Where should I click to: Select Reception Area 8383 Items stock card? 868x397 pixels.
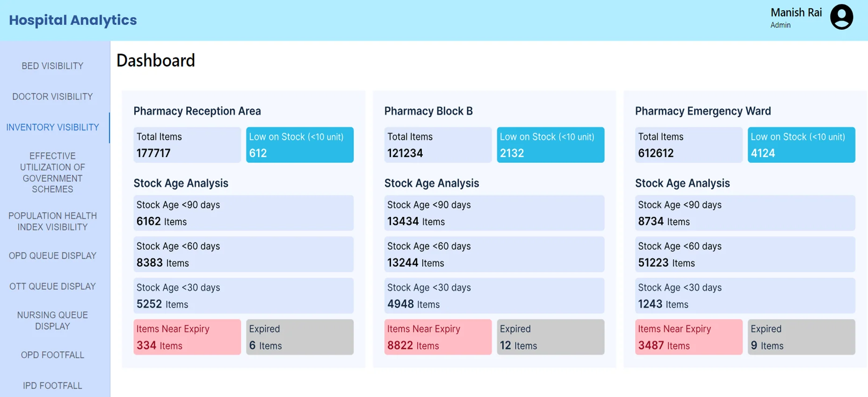[x=244, y=254]
